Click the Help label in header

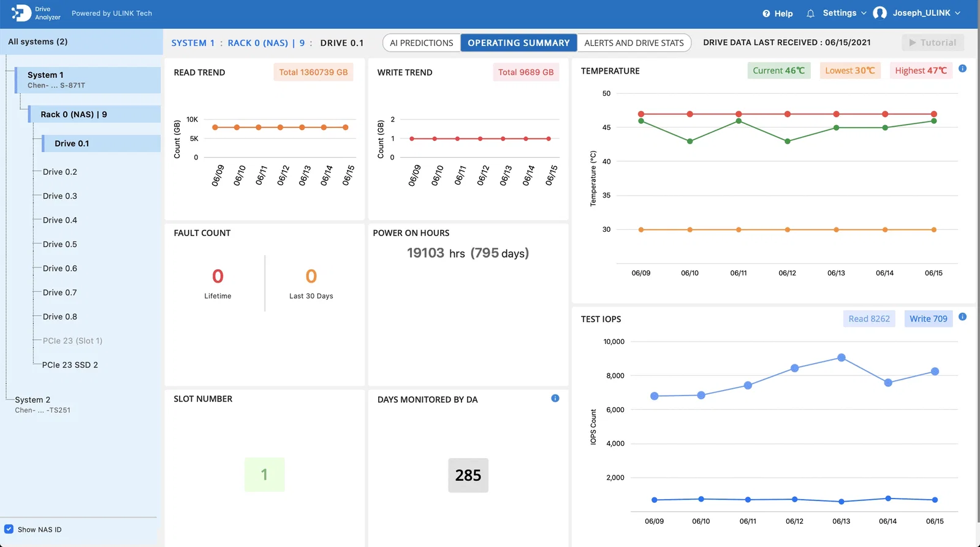783,13
